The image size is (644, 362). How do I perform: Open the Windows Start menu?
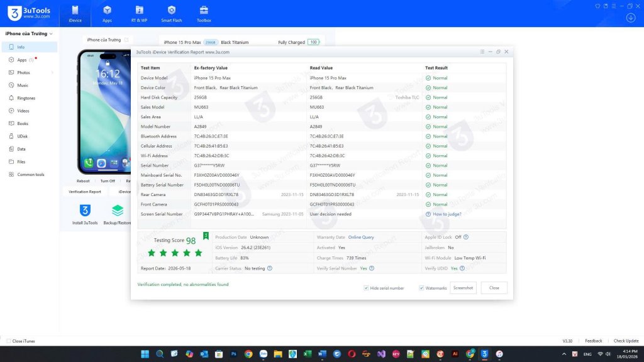pyautogui.click(x=145, y=354)
